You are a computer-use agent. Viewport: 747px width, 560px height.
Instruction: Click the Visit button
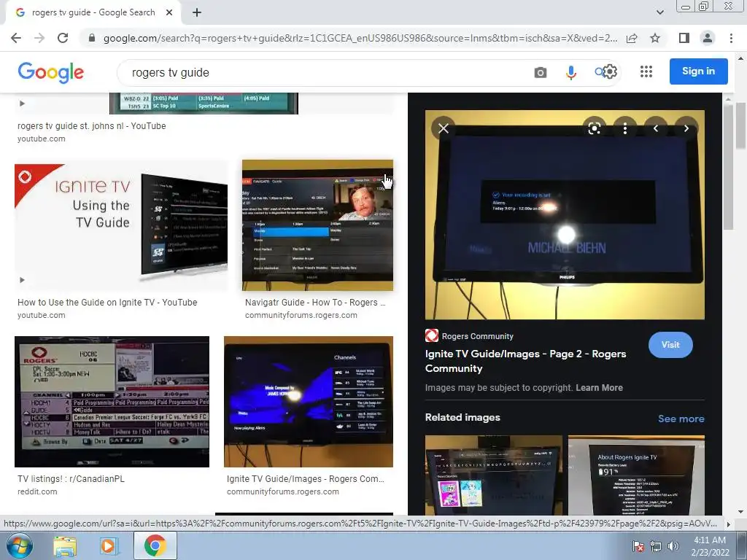coord(670,345)
